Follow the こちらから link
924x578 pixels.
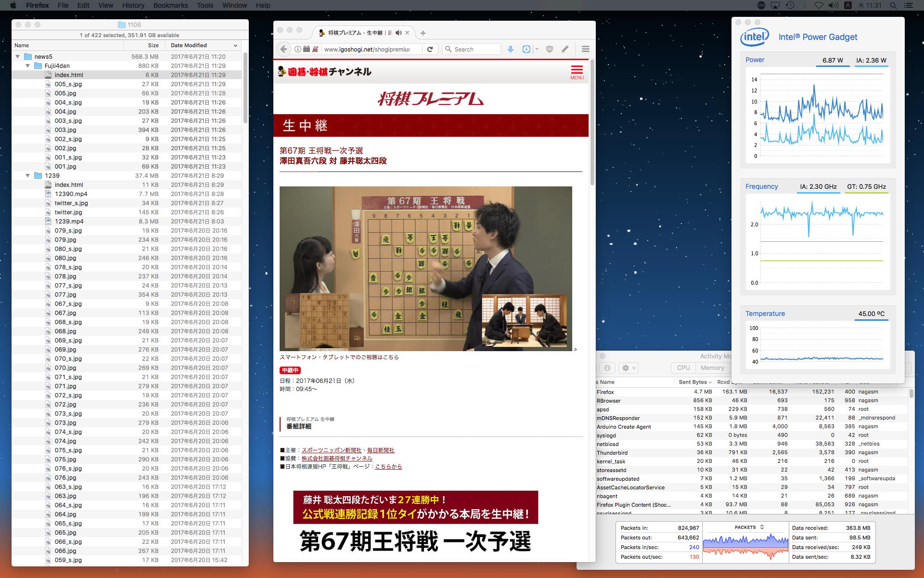pyautogui.click(x=388, y=467)
